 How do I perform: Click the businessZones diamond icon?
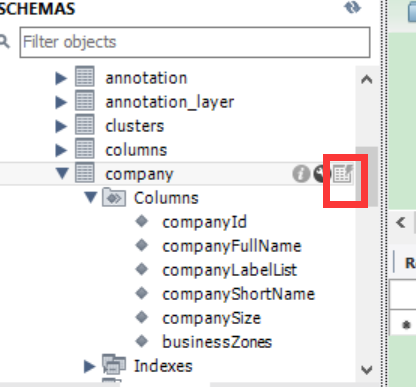click(x=142, y=341)
